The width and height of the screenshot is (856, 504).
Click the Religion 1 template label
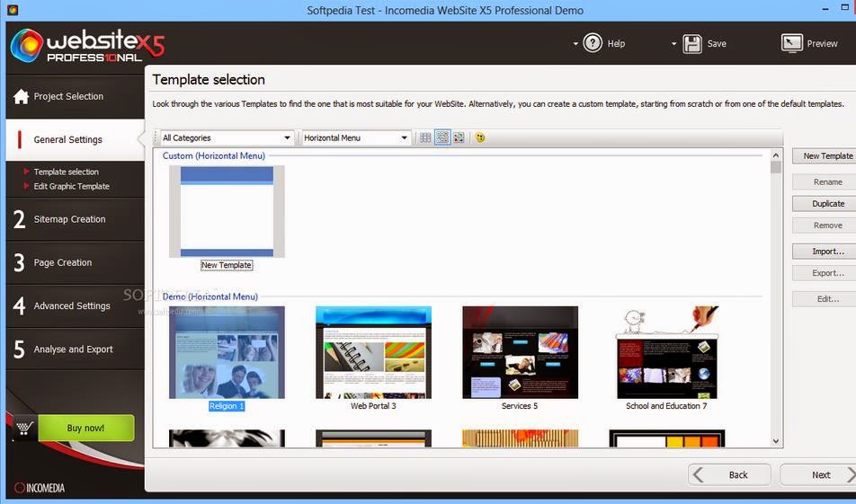[227, 406]
